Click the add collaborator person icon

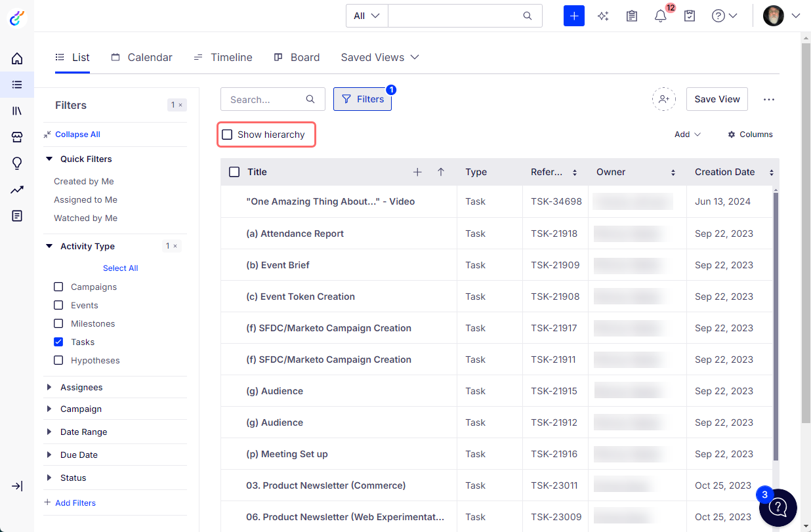click(x=664, y=99)
